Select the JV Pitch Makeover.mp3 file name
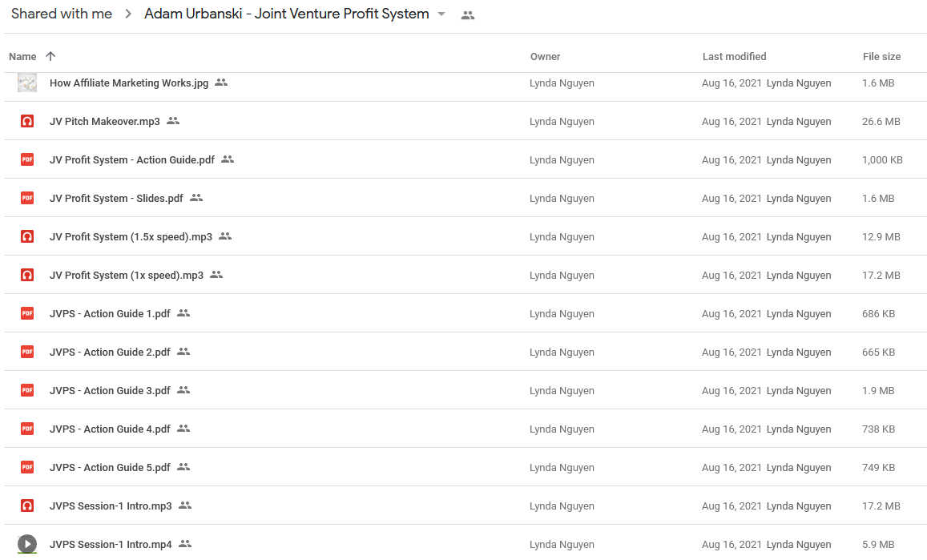This screenshot has height=560, width=927. click(x=105, y=121)
